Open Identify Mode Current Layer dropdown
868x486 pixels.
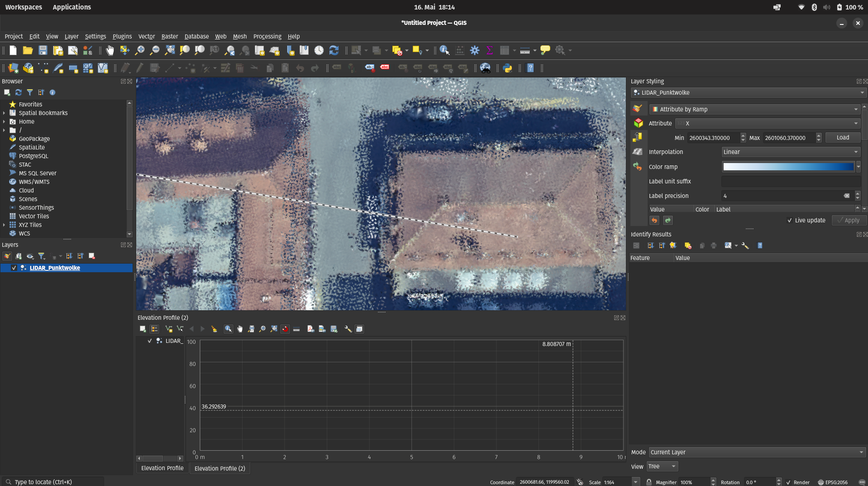757,452
